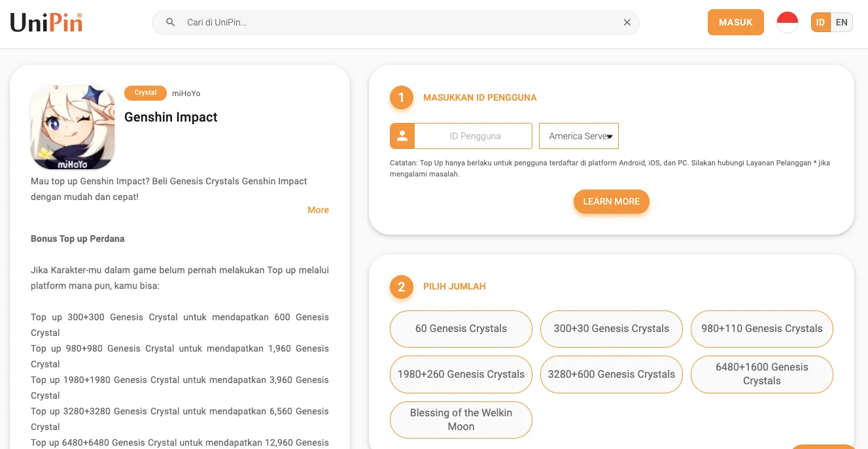Click the search magnifier icon
This screenshot has width=868, height=449.
click(x=171, y=22)
